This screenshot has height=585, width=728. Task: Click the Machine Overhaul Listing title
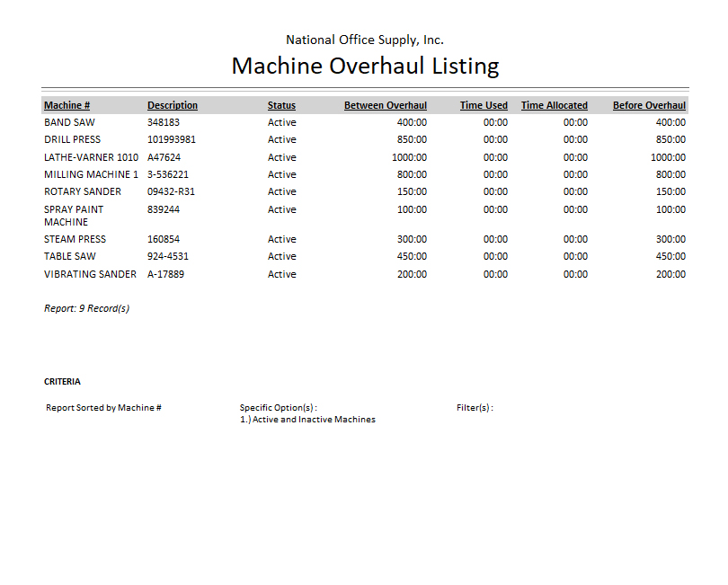[365, 66]
